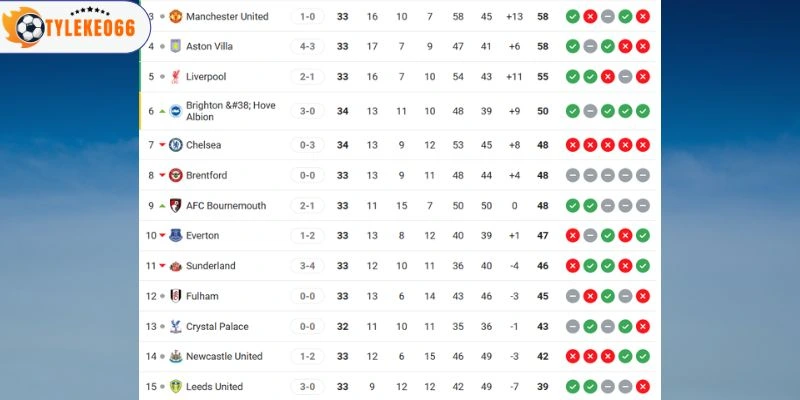Click the Crystal Palace club crest
Viewport: 800px width, 400px height.
click(x=176, y=327)
